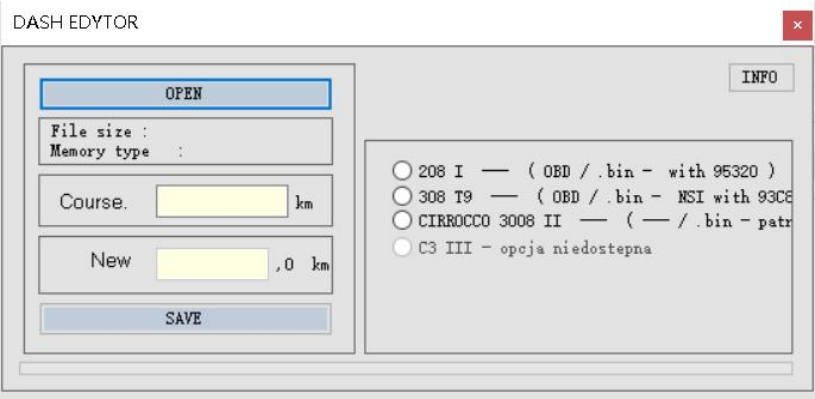Select the disabled C3 III radio button

[x=402, y=247]
